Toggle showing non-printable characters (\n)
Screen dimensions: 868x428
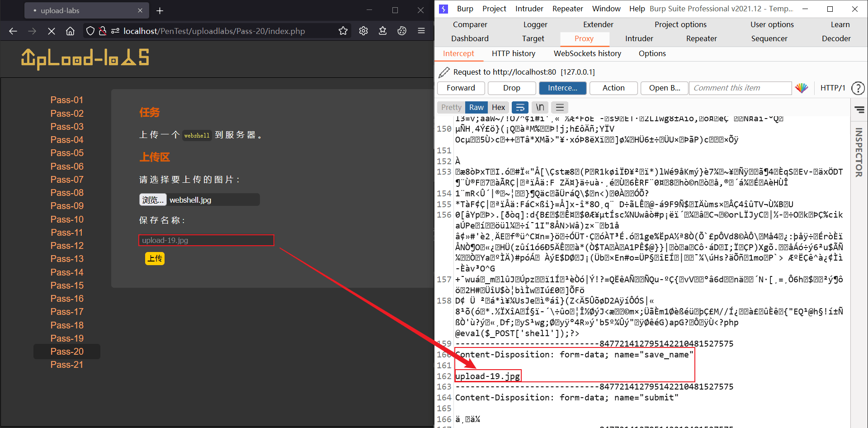540,107
